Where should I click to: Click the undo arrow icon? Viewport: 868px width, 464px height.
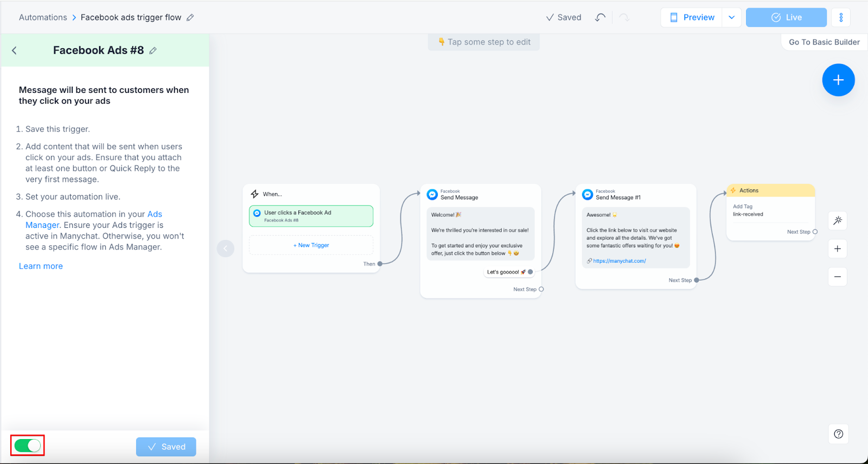pos(600,17)
